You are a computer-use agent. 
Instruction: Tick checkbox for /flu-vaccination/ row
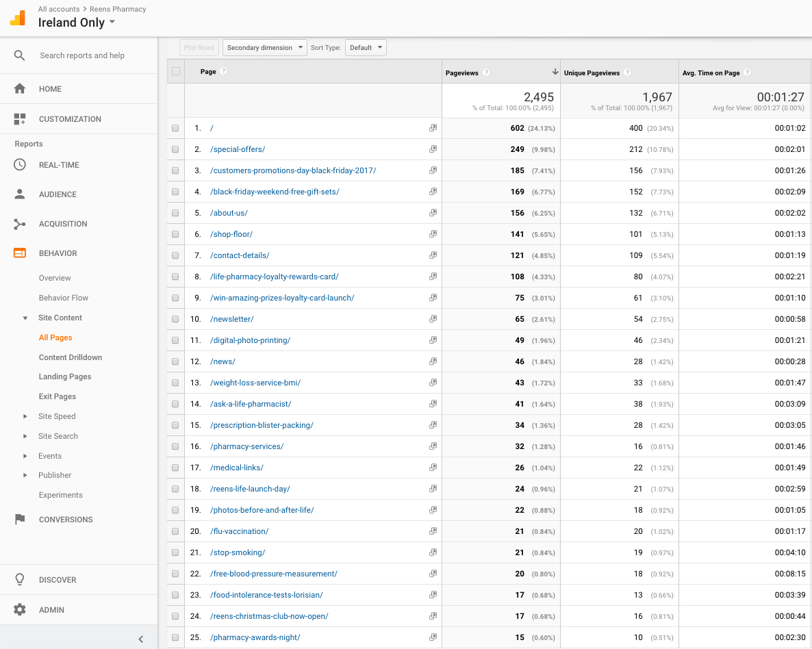coord(175,531)
